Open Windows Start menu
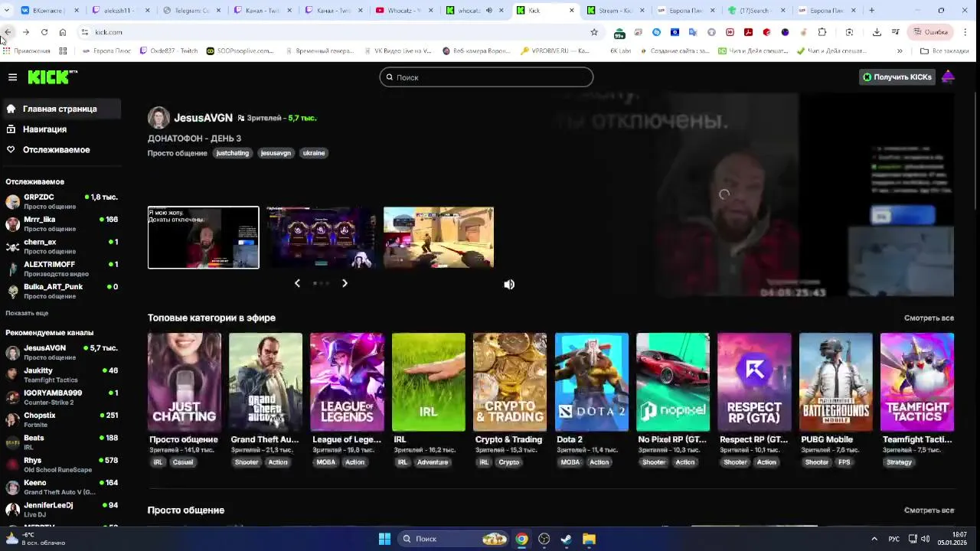The width and height of the screenshot is (980, 551). click(x=384, y=539)
